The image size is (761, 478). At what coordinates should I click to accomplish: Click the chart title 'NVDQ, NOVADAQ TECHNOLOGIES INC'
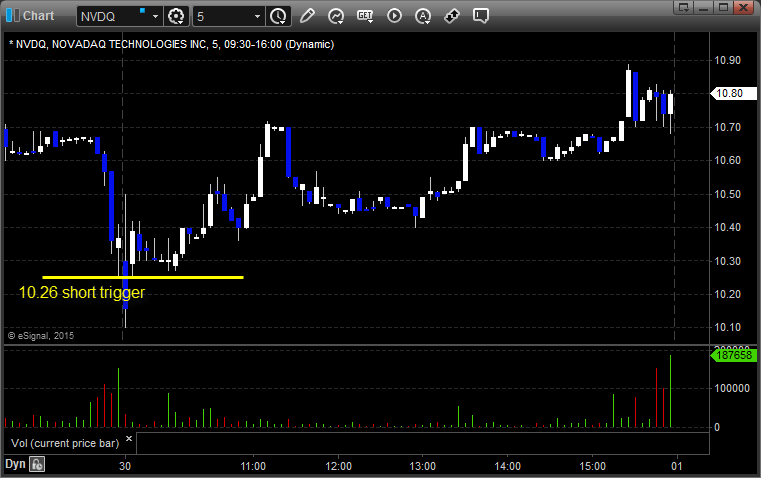click(111, 44)
